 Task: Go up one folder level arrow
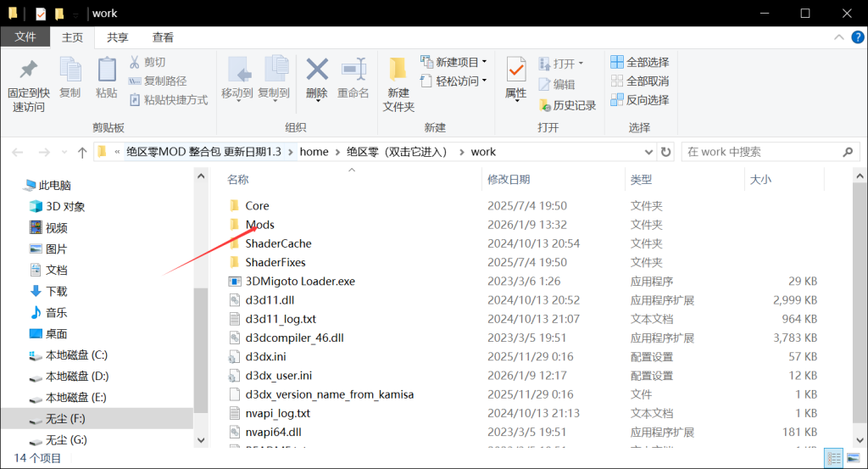(x=82, y=153)
